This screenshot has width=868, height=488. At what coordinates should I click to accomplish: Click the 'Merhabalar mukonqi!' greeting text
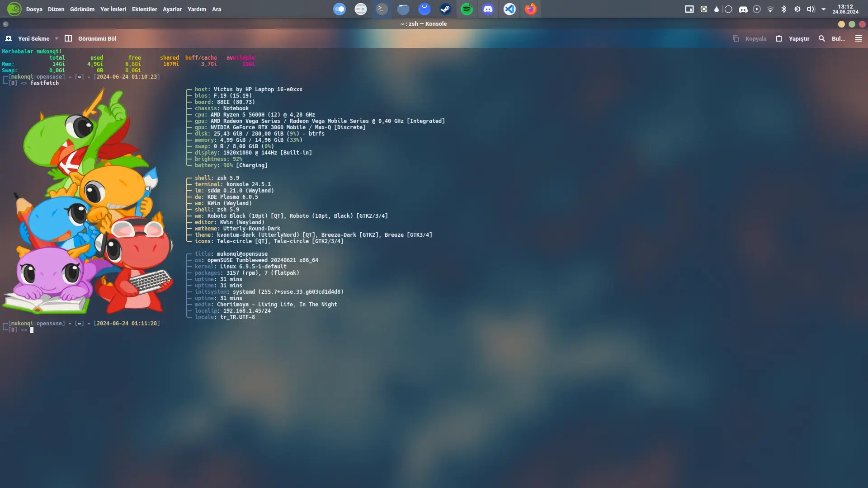(32, 52)
